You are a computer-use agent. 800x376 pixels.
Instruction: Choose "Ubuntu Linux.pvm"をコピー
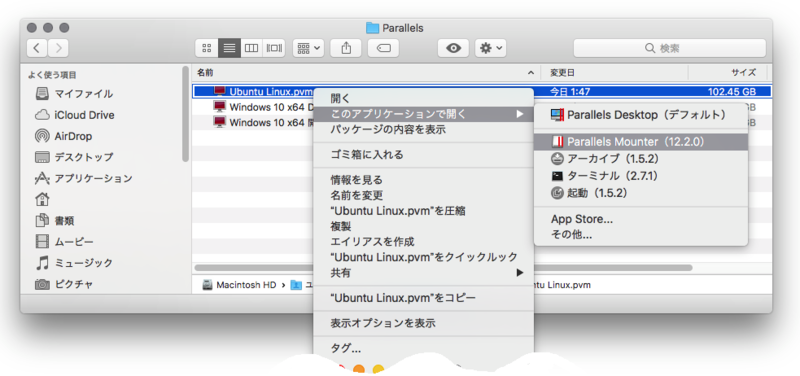click(423, 297)
